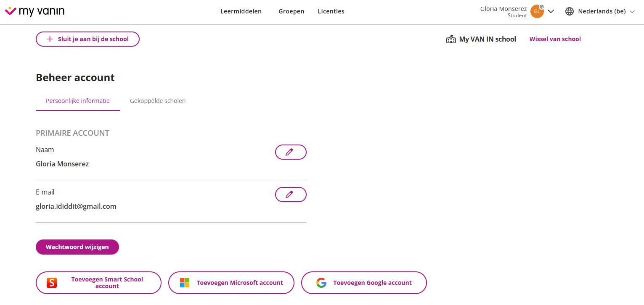Open the Leermiddelen menu
The image size is (644, 305).
pyautogui.click(x=241, y=11)
